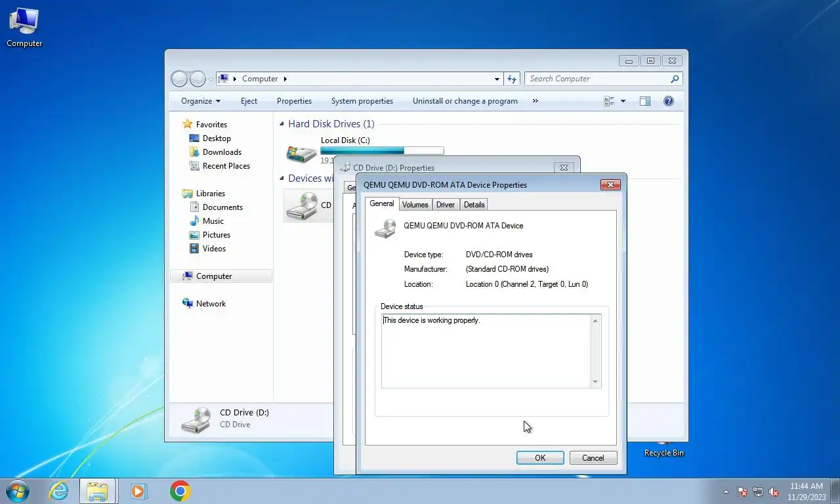The height and width of the screenshot is (504, 840).
Task: Toggle the preview pane button
Action: (645, 101)
